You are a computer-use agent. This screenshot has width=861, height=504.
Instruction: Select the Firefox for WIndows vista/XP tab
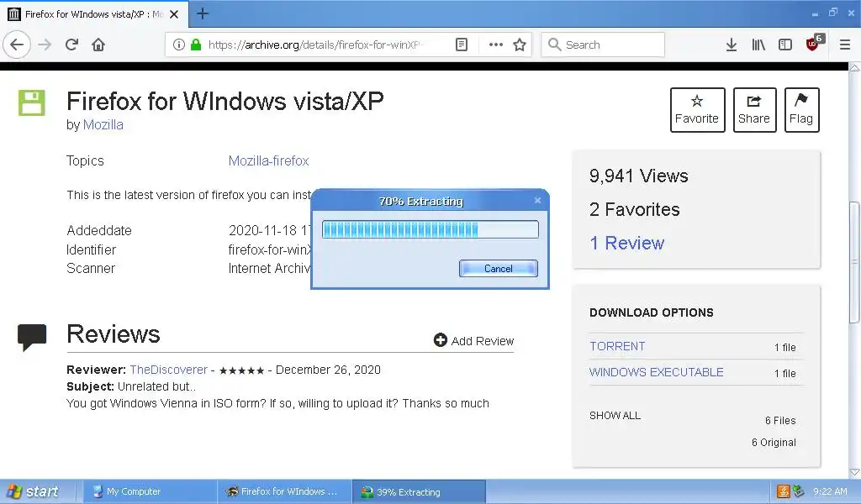[x=94, y=14]
